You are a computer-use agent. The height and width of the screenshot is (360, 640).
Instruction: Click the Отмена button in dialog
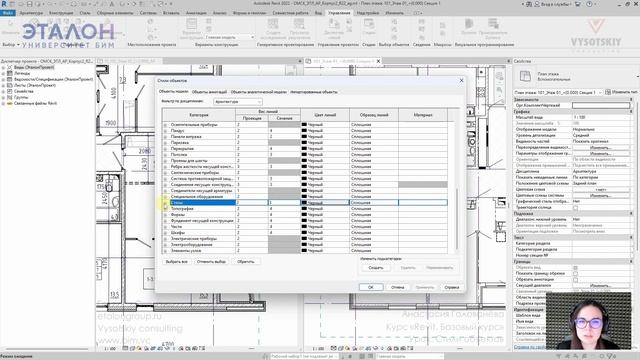pyautogui.click(x=398, y=287)
